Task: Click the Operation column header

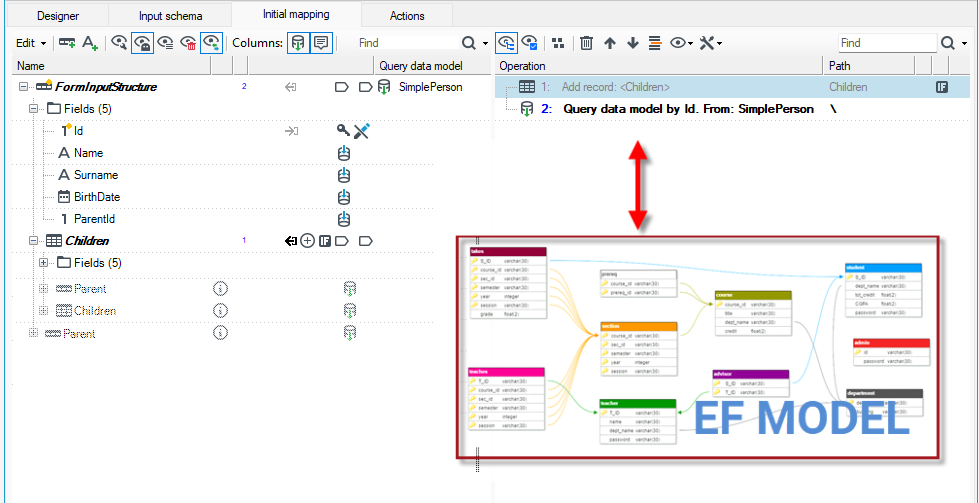Action: 659,66
